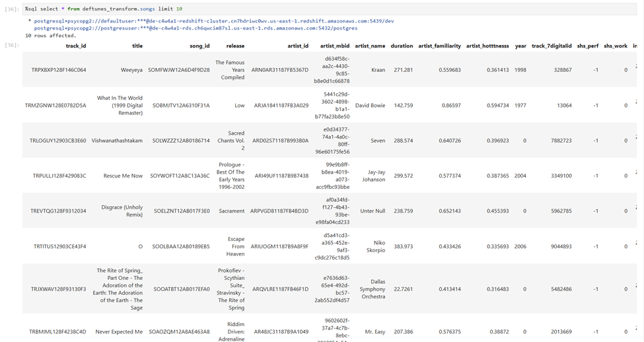
Task: Click the release column header
Action: click(235, 46)
